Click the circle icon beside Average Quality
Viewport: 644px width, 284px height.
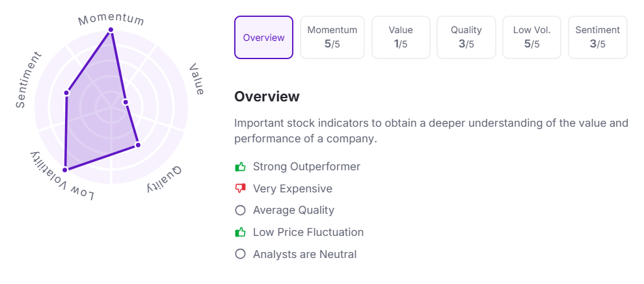(241, 211)
